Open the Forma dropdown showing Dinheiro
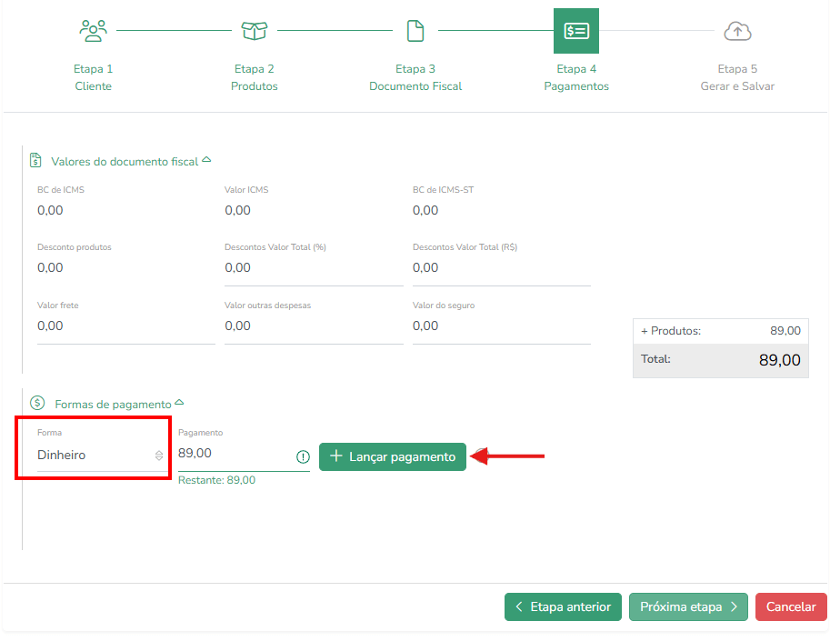Screen dimensions: 840x641 (x=101, y=455)
